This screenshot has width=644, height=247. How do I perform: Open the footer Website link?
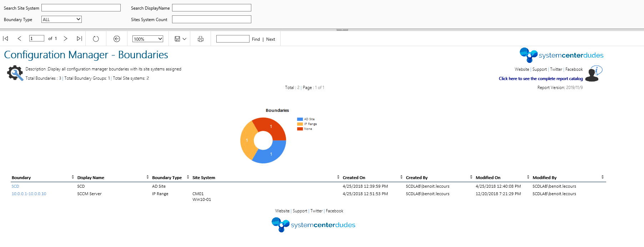pyautogui.click(x=282, y=211)
